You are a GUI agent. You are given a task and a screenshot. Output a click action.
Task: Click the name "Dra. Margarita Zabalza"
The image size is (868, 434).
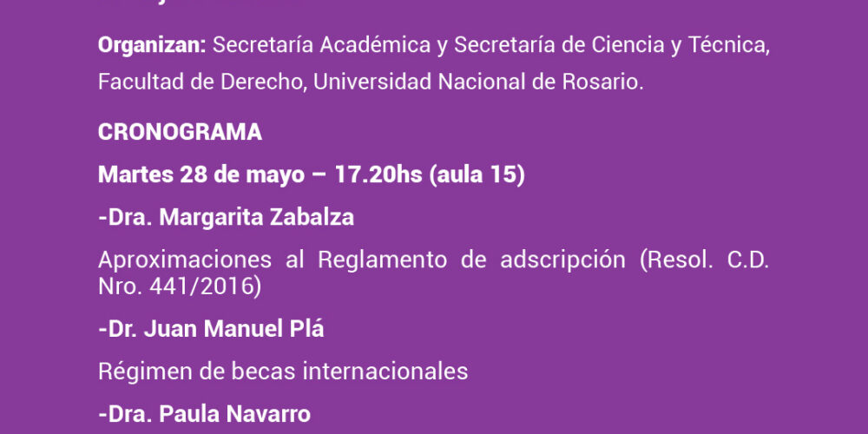click(228, 218)
